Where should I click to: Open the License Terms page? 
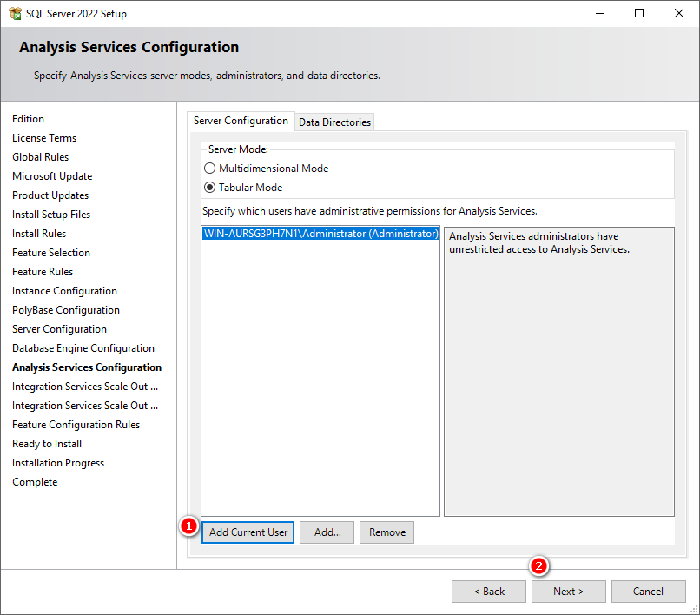[x=44, y=137]
